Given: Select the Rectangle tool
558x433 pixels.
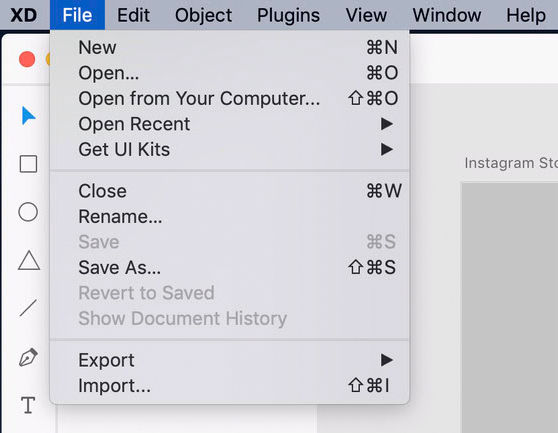Looking at the screenshot, I should pyautogui.click(x=28, y=164).
